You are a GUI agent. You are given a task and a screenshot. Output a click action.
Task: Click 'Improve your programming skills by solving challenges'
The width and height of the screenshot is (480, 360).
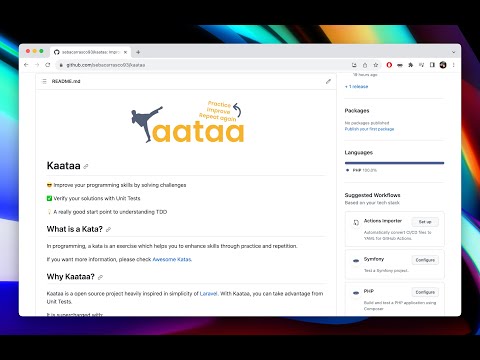click(x=116, y=185)
